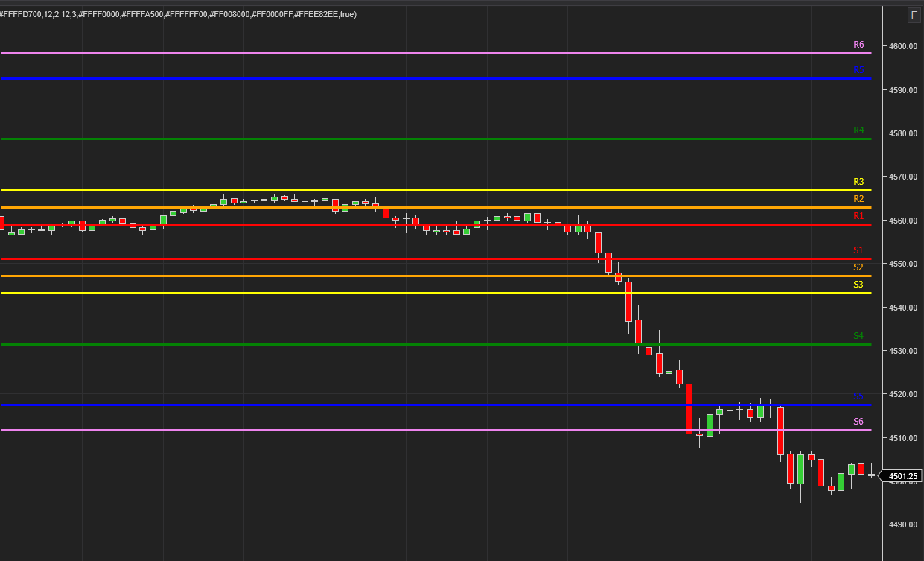Image resolution: width=924 pixels, height=561 pixels.
Task: Select the 4580.00 price axis value
Action: [x=902, y=133]
